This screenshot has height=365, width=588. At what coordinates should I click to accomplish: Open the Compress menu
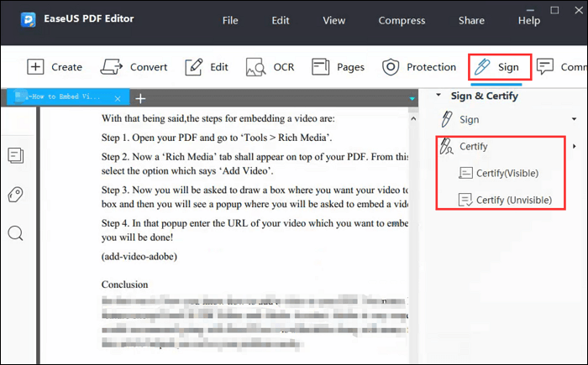coord(402,21)
